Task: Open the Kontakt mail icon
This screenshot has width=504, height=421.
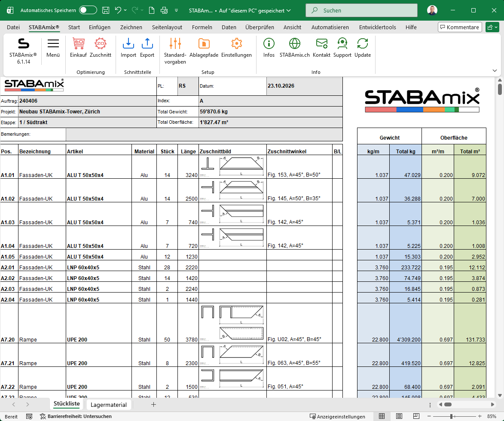Action: click(x=321, y=48)
